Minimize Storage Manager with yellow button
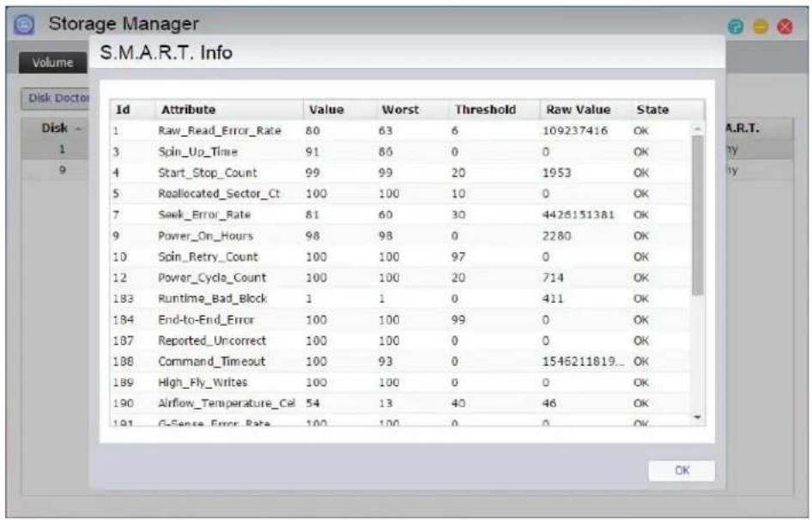Image resolution: width=812 pixels, height=520 pixels. (760, 27)
